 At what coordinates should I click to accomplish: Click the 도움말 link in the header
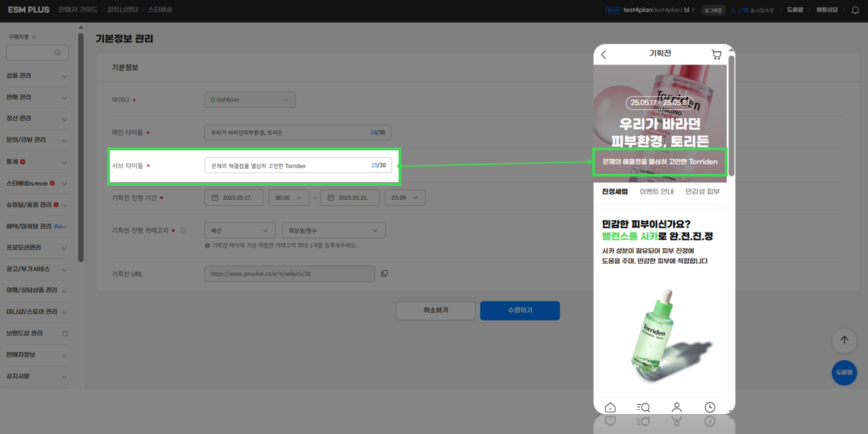point(796,10)
